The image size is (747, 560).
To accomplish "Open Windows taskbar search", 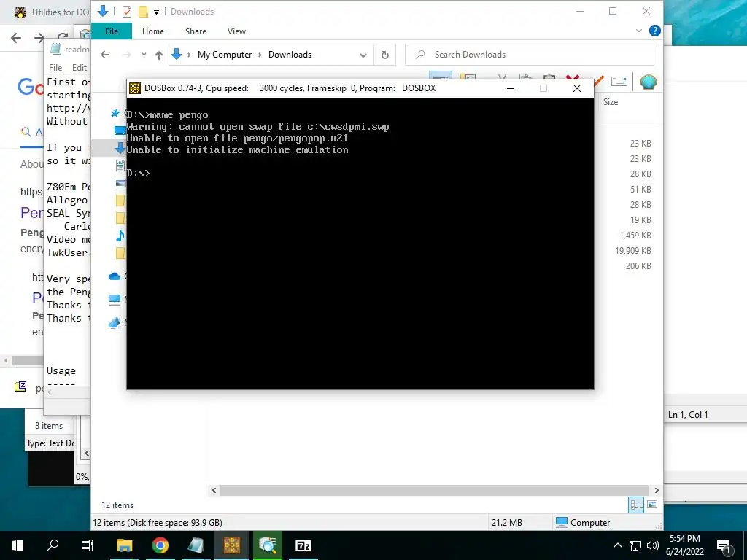I will tap(53, 545).
